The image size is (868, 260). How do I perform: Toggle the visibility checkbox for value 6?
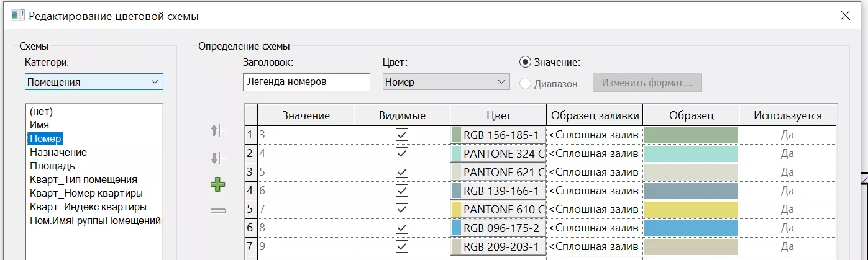(x=402, y=191)
